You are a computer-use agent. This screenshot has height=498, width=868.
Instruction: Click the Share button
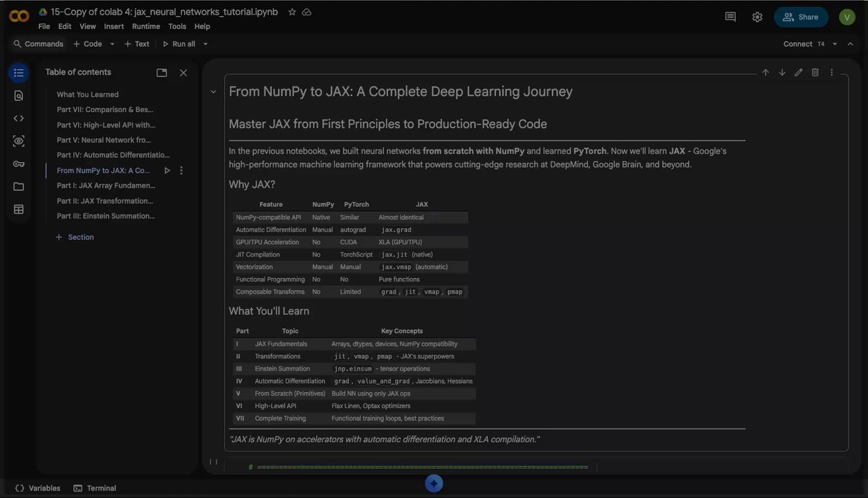pos(801,17)
